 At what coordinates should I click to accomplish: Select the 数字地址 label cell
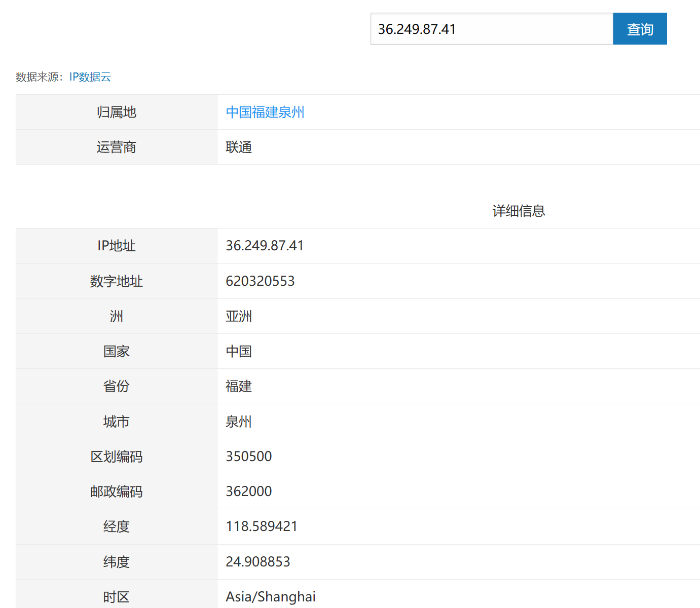[x=117, y=281]
